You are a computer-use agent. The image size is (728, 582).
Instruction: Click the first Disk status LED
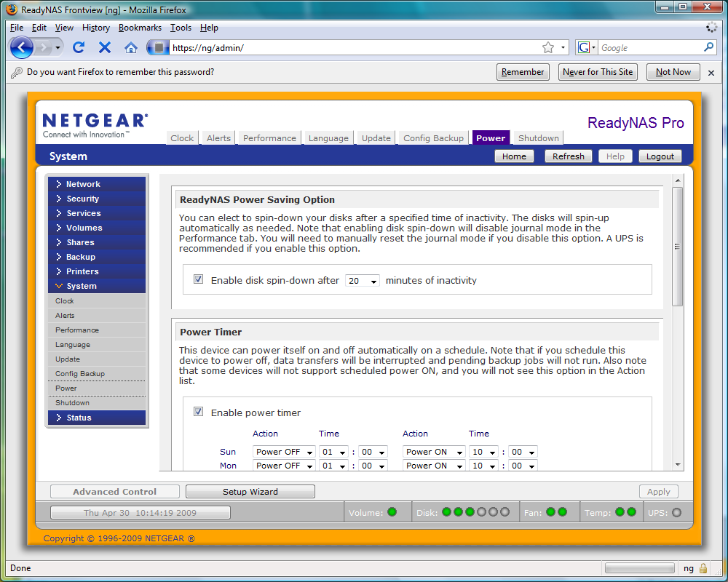tap(447, 512)
